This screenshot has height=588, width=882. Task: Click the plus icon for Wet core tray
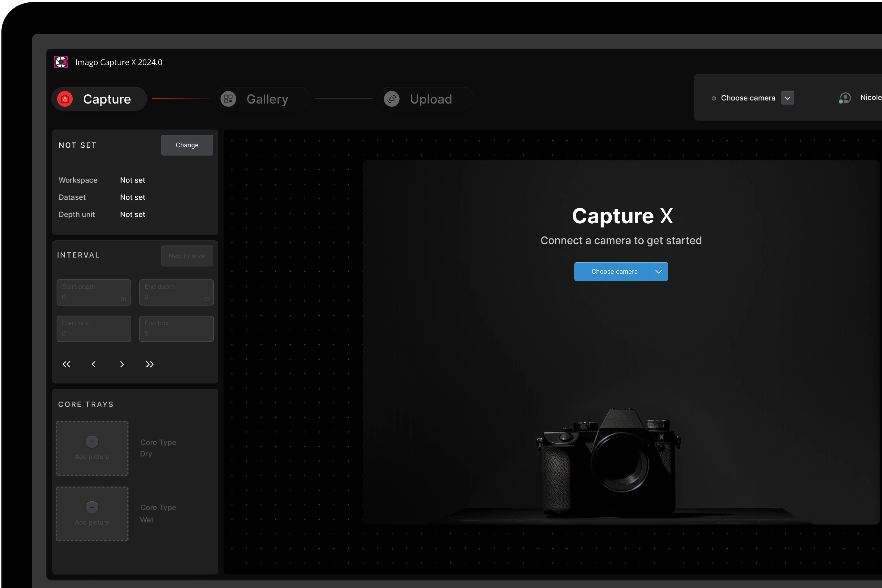pos(92,507)
